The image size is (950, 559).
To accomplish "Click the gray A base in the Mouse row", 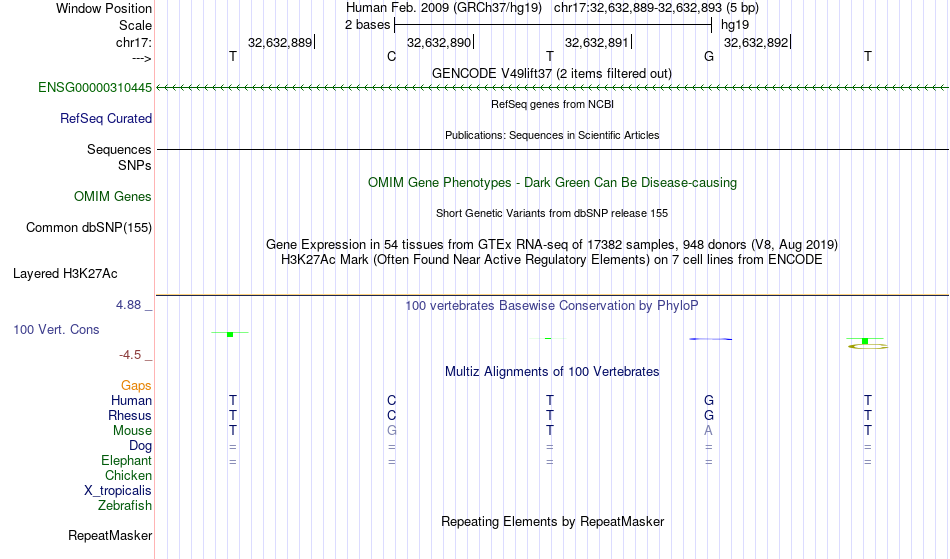I will pyautogui.click(x=709, y=431).
